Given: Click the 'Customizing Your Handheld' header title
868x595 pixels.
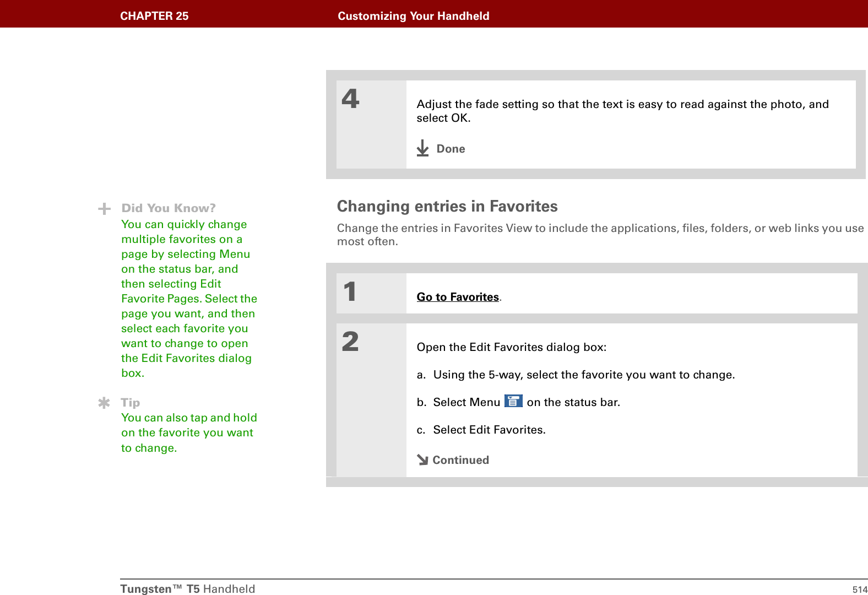Looking at the screenshot, I should 414,16.
